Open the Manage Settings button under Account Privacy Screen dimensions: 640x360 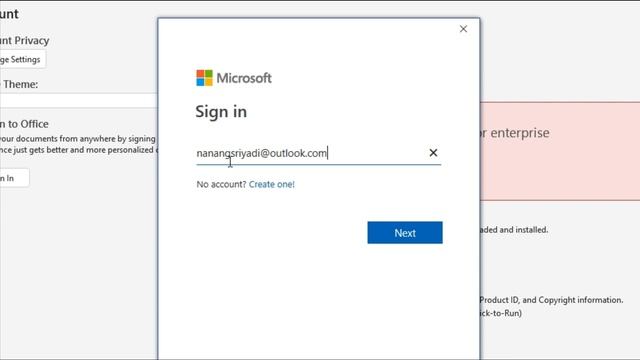tap(22, 60)
